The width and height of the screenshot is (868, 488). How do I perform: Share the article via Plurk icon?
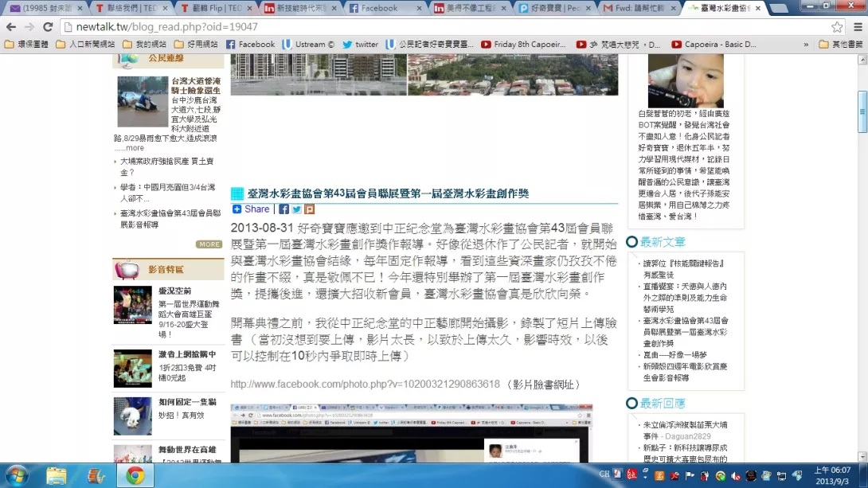pos(310,209)
